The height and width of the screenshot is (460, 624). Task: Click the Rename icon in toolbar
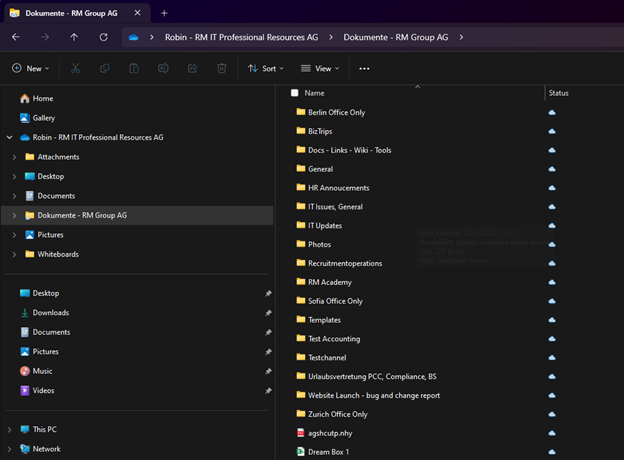163,69
